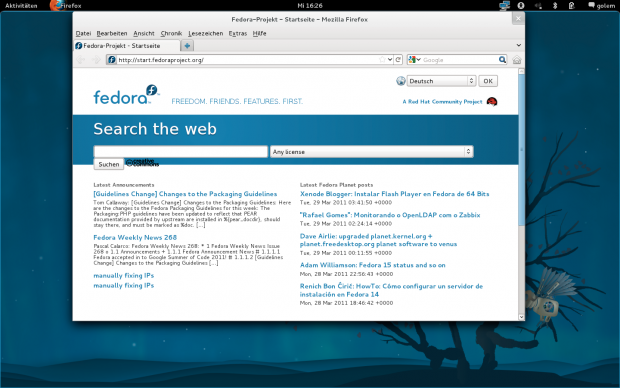The image size is (620, 388).
Task: Open the Lesezeichen menu
Action: tap(206, 33)
